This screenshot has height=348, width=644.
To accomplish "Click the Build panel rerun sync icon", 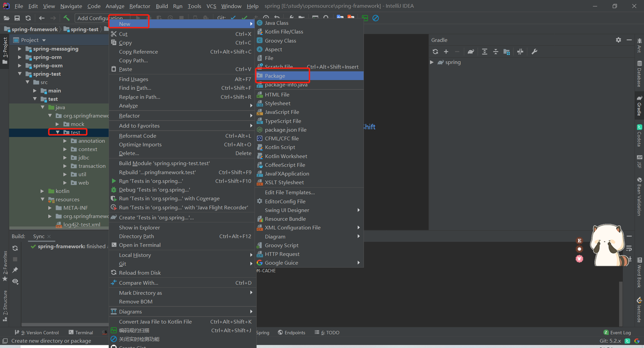I will 15,248.
